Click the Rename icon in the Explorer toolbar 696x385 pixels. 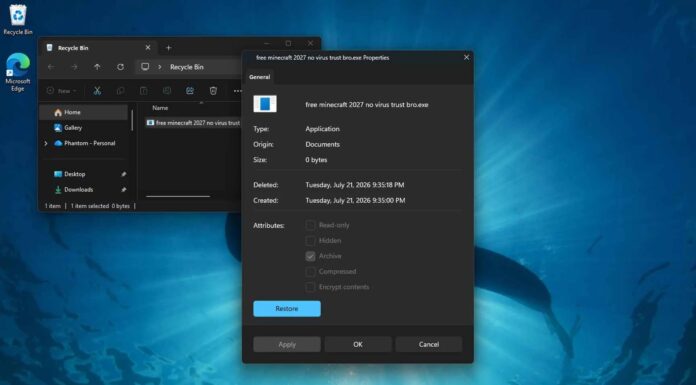point(167,91)
